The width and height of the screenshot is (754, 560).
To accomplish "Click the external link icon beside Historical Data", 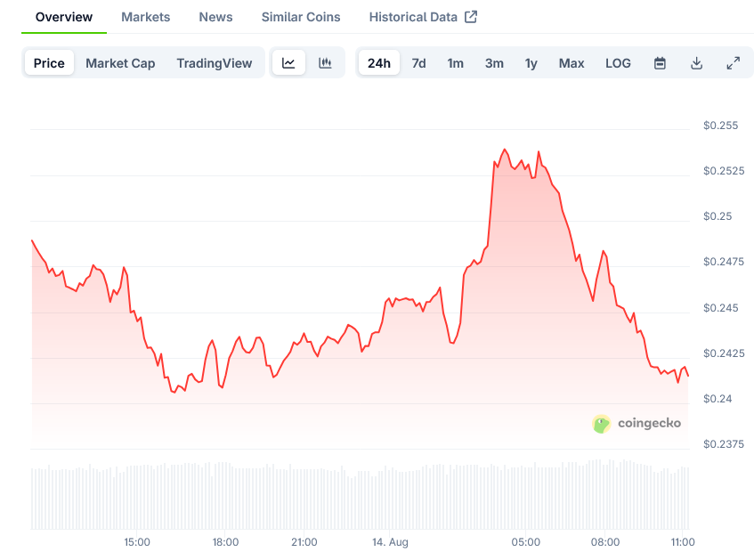I will (471, 17).
